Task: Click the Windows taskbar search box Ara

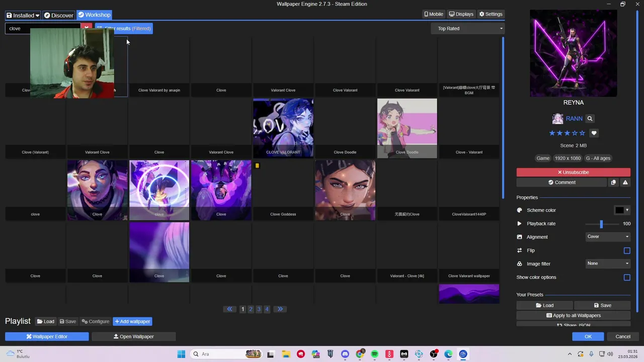Action: [225, 354]
